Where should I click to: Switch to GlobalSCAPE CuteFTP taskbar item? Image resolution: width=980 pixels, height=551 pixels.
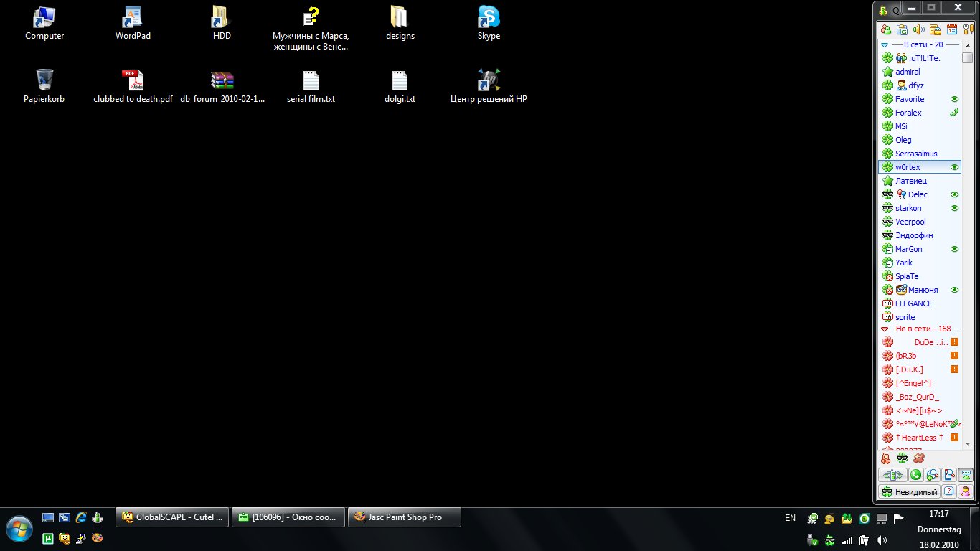(x=172, y=517)
